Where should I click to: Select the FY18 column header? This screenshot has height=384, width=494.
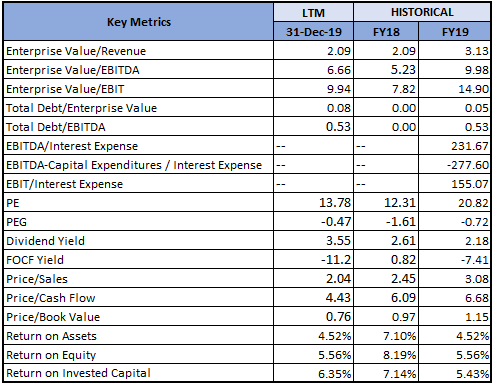pos(386,32)
